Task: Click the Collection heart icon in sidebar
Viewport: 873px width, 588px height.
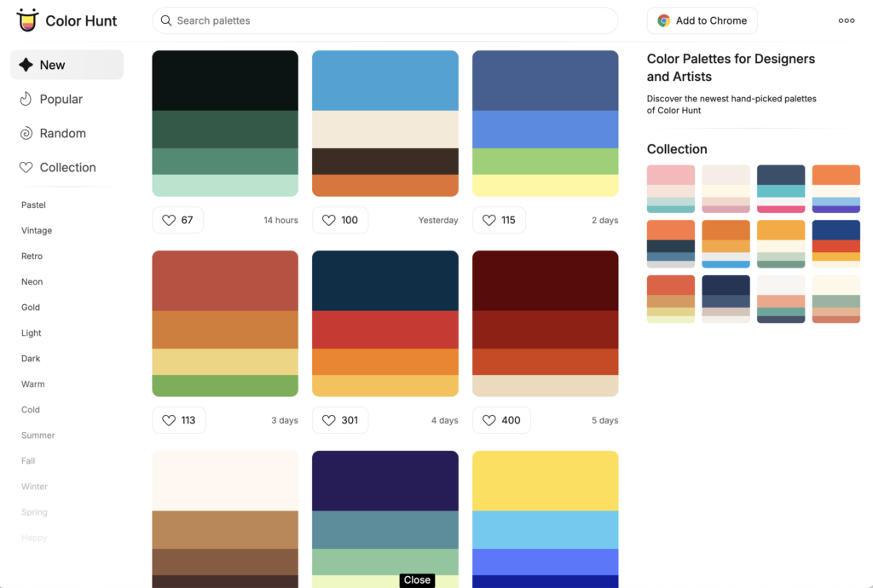Action: click(x=26, y=168)
